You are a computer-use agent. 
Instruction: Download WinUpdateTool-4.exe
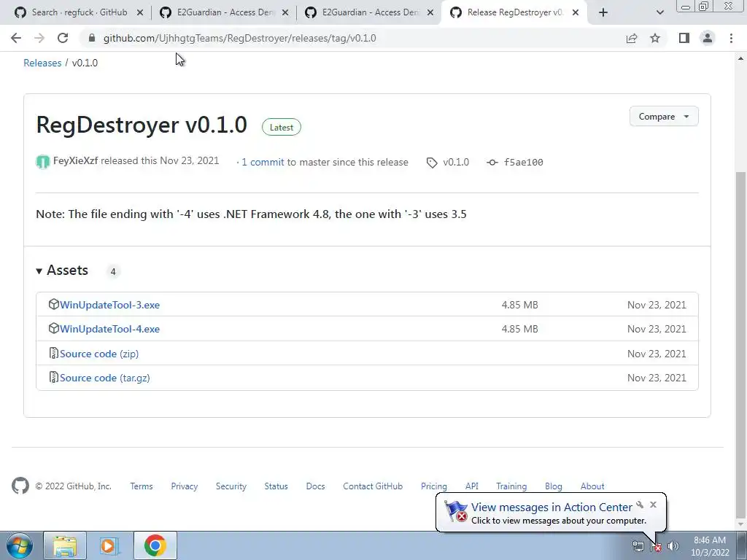[109, 329]
